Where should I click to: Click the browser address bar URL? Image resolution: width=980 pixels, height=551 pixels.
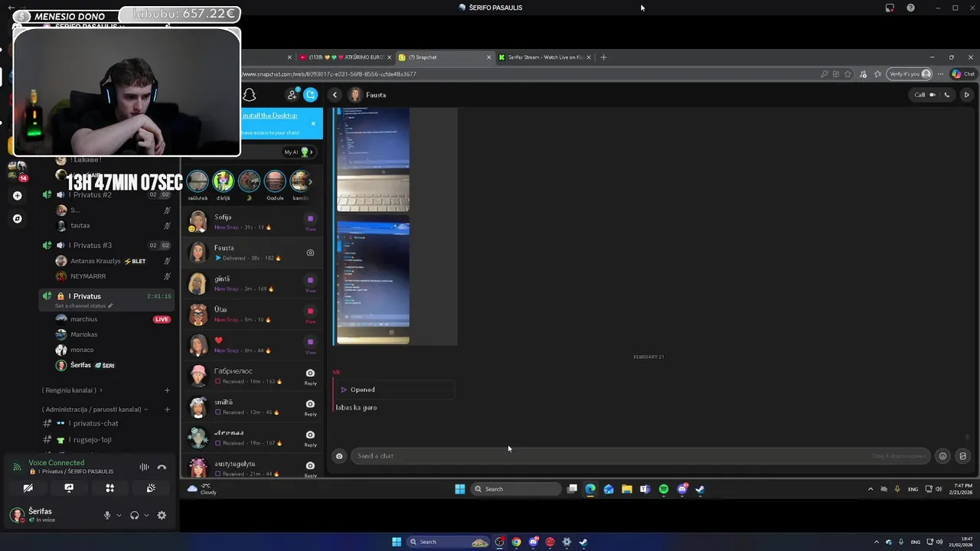(330, 74)
